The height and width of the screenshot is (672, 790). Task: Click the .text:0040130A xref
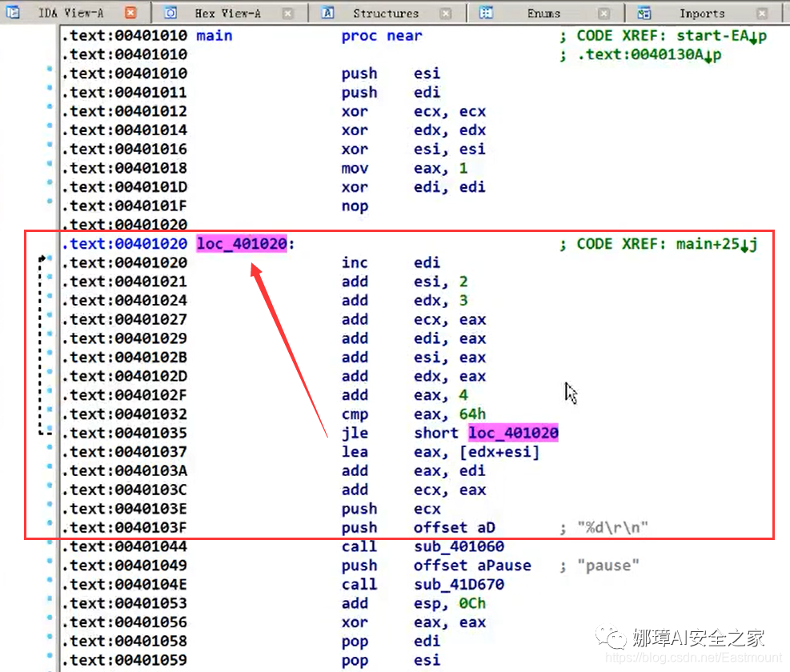click(x=649, y=54)
